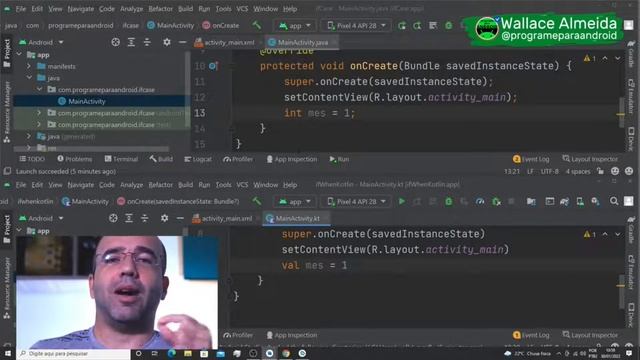Toggle the Gradle tool window stripe in ifWhenKotlin window
Screen dimensions: 640x360
631,231
